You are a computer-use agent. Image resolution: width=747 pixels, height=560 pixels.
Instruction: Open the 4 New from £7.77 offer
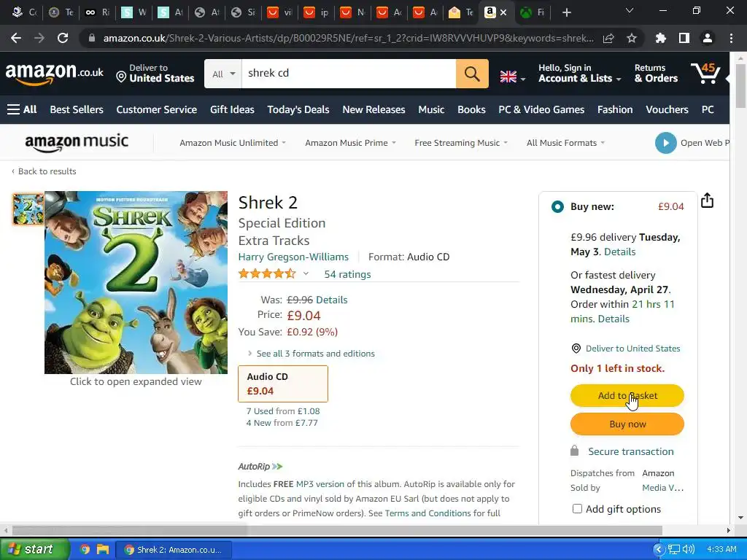282,423
